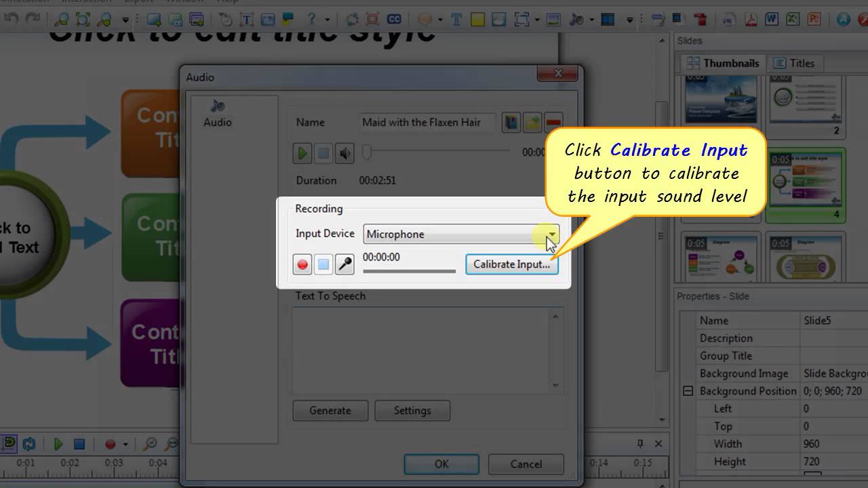Stop the timeline with blue stop button

click(x=79, y=445)
